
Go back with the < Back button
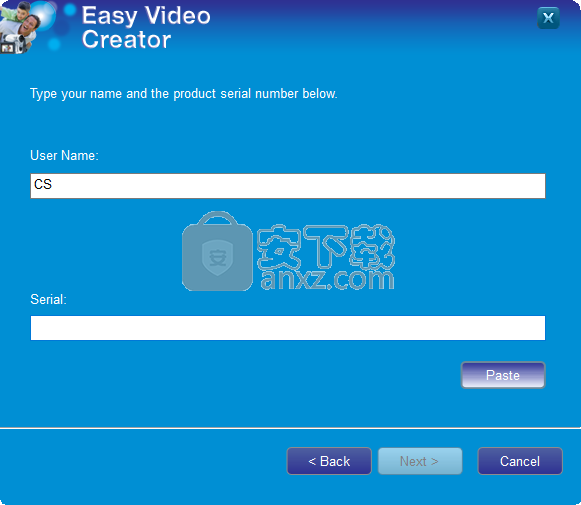click(x=329, y=461)
